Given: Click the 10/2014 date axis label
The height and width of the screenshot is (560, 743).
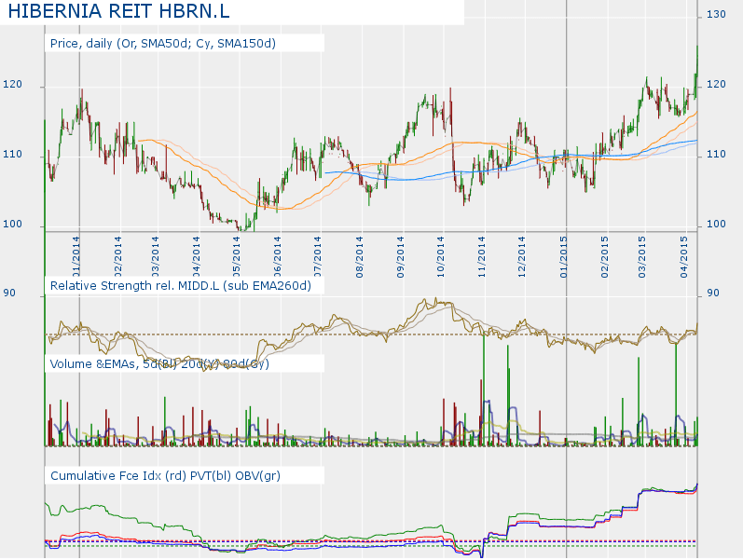Looking at the screenshot, I should point(441,257).
